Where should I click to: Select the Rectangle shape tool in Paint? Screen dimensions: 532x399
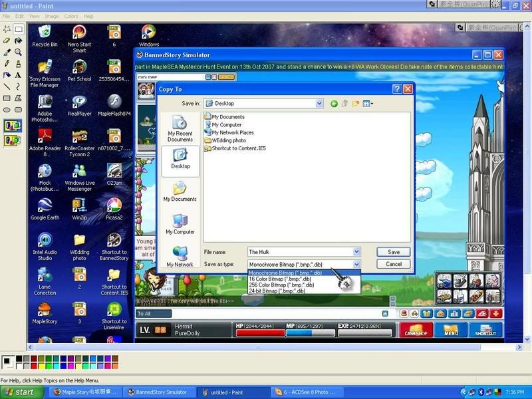click(7, 98)
